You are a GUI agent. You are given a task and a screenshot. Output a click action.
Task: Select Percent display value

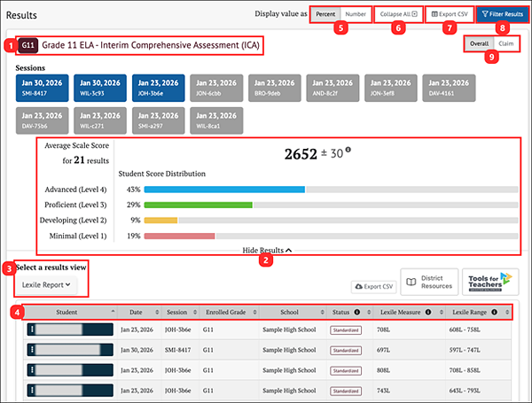pyautogui.click(x=325, y=14)
